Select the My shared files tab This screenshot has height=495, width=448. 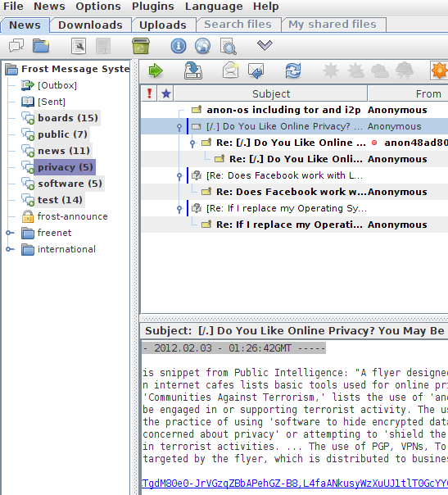tap(333, 25)
